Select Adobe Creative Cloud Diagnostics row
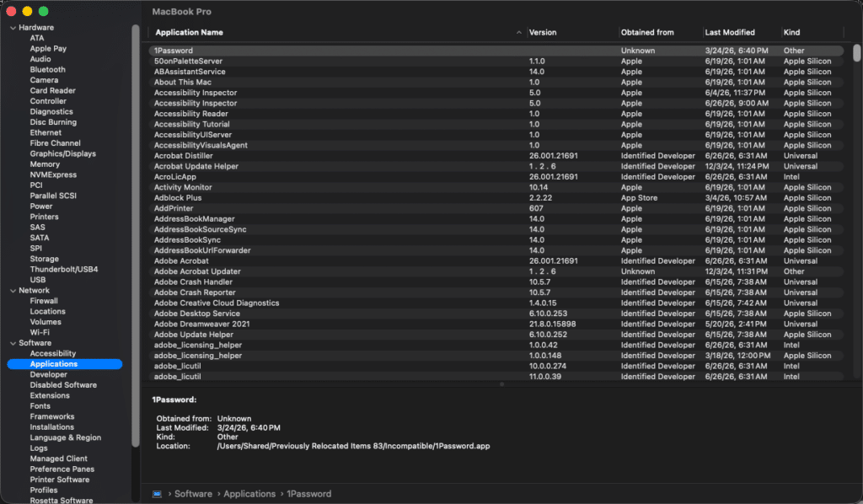 [x=496, y=303]
